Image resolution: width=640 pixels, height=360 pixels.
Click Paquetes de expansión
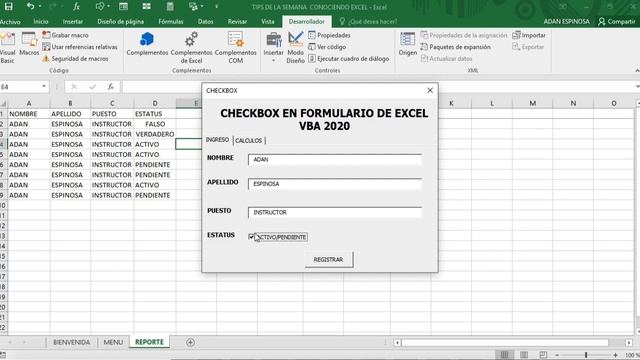[x=456, y=47]
